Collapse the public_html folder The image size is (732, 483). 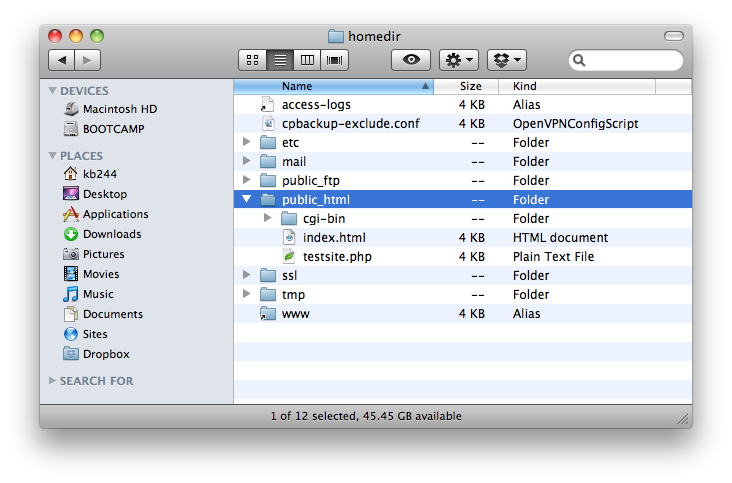[x=246, y=199]
